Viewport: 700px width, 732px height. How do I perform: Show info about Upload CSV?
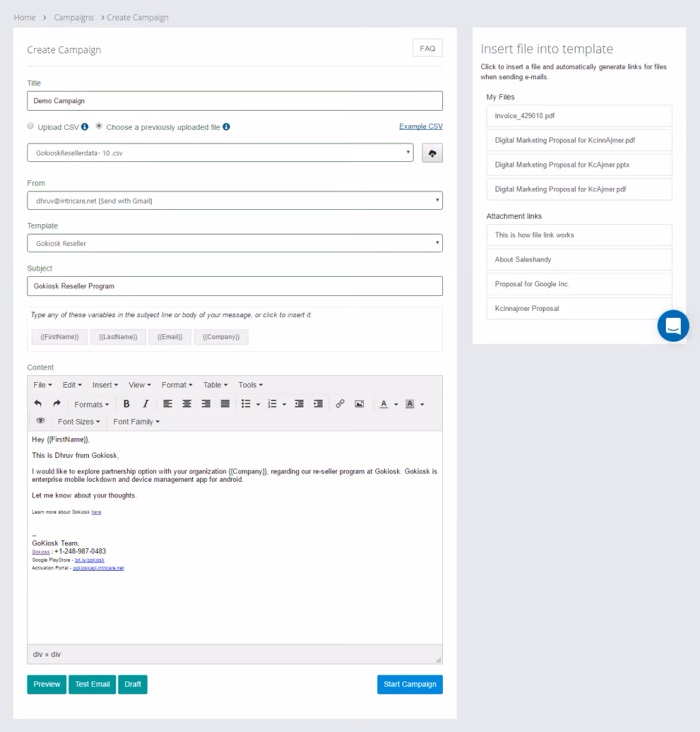coord(85,126)
